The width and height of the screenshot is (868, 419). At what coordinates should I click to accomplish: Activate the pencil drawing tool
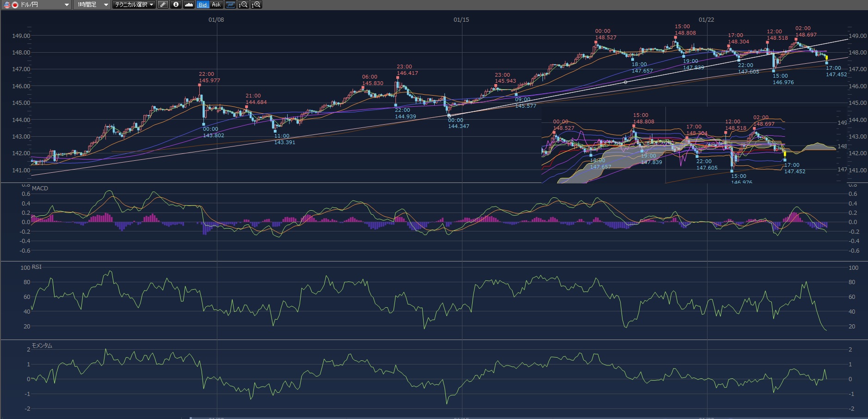(163, 5)
